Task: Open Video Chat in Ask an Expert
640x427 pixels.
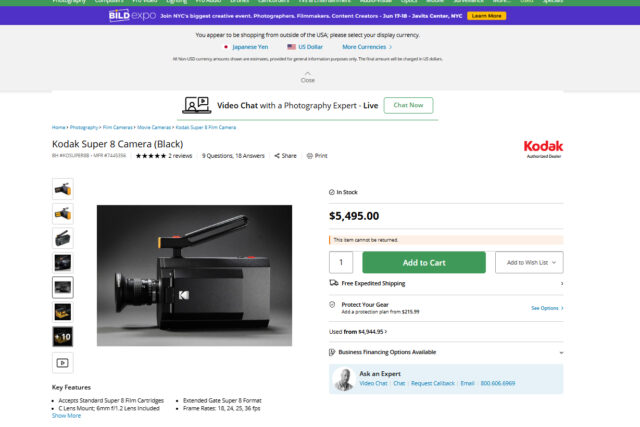Action: 373,383
